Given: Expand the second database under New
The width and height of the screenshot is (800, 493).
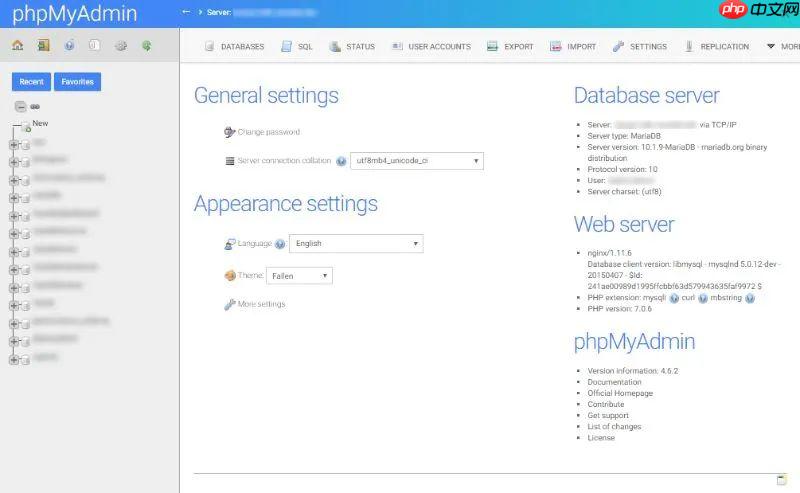Looking at the screenshot, I should 14,162.
